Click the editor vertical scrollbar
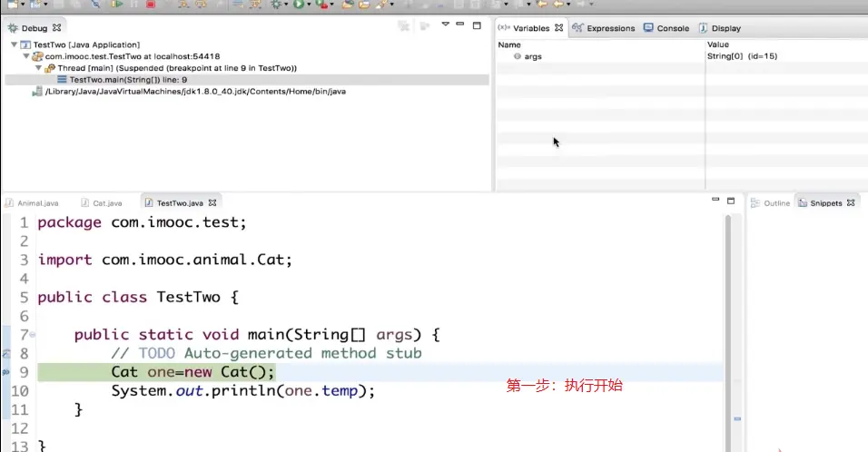 point(728,332)
